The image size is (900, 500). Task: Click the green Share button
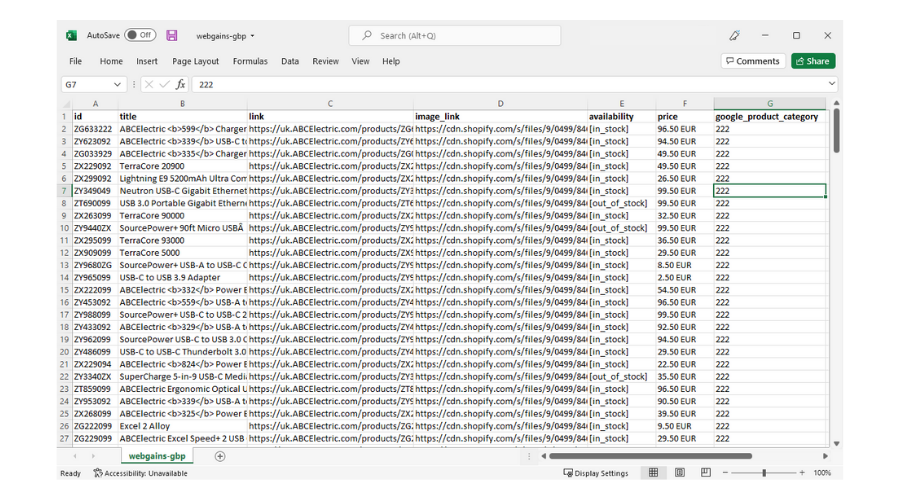click(813, 61)
